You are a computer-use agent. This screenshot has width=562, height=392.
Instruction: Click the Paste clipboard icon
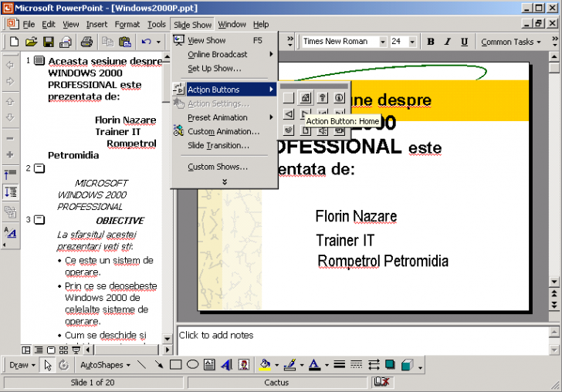click(x=125, y=42)
